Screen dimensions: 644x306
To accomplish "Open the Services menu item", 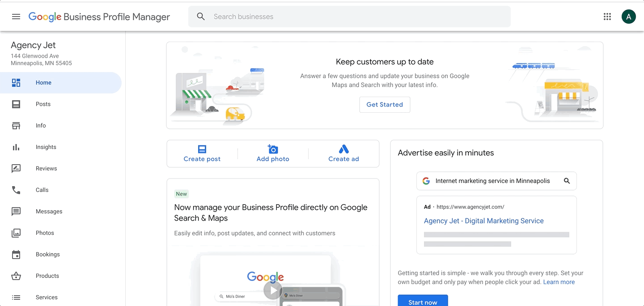I will 61,297.
